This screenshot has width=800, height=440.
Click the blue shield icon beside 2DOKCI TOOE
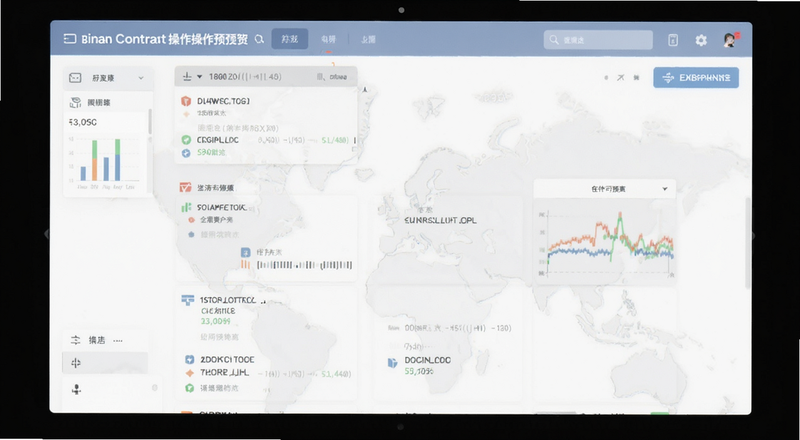[x=190, y=359]
